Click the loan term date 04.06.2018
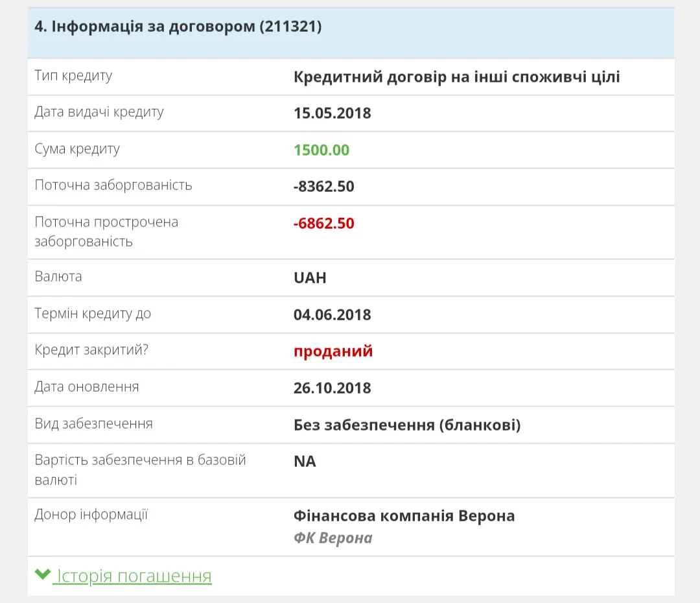Screen dimensions: 700x603 332,315
